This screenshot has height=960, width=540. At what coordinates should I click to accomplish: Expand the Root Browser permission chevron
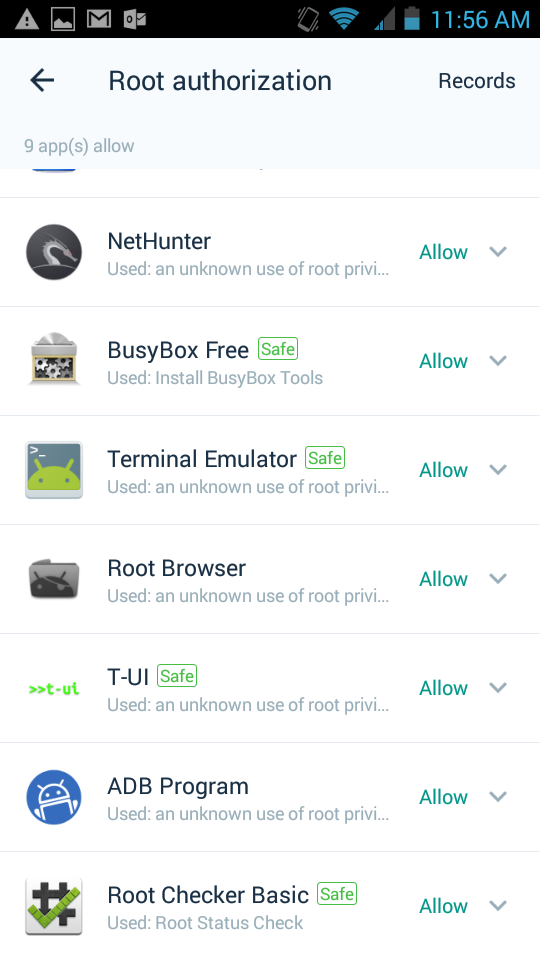pyautogui.click(x=498, y=579)
